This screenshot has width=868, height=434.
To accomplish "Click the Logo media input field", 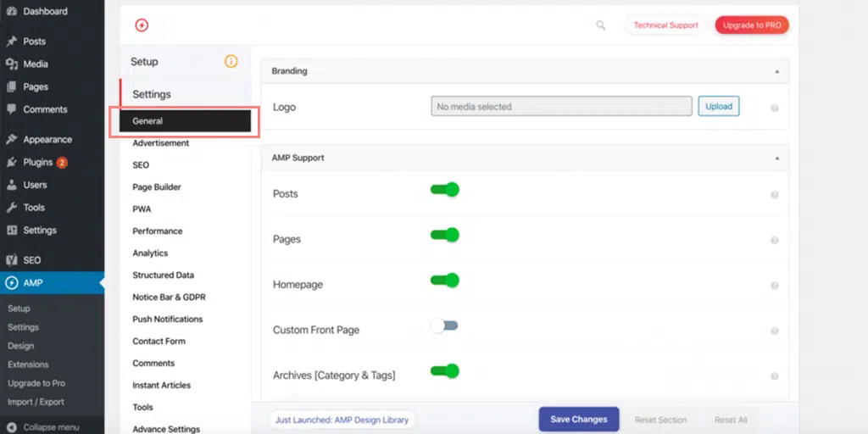I will (561, 107).
